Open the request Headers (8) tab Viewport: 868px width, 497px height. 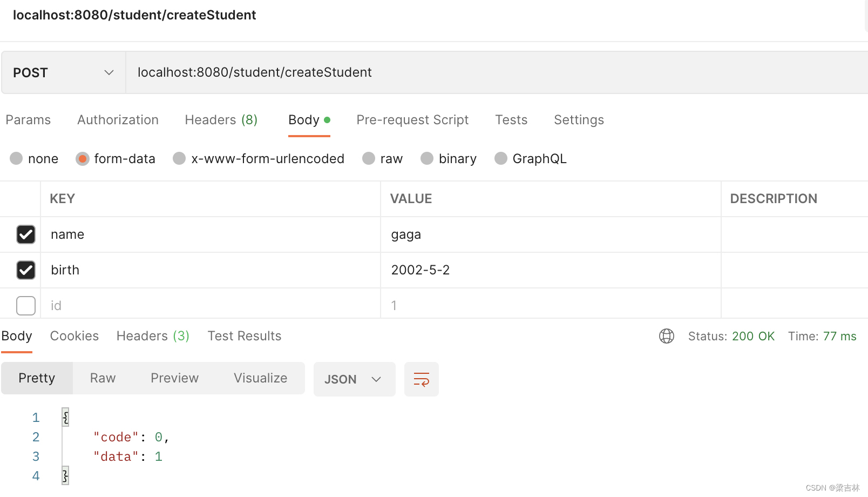click(221, 120)
